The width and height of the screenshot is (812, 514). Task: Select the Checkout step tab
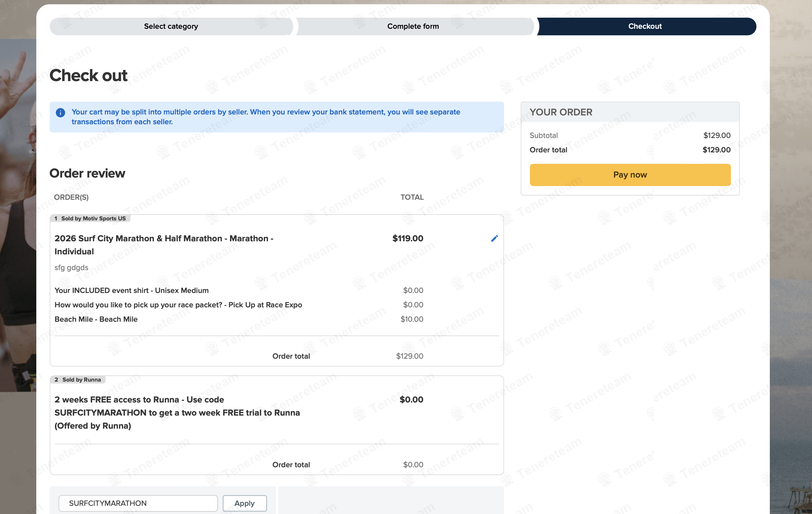tap(644, 26)
